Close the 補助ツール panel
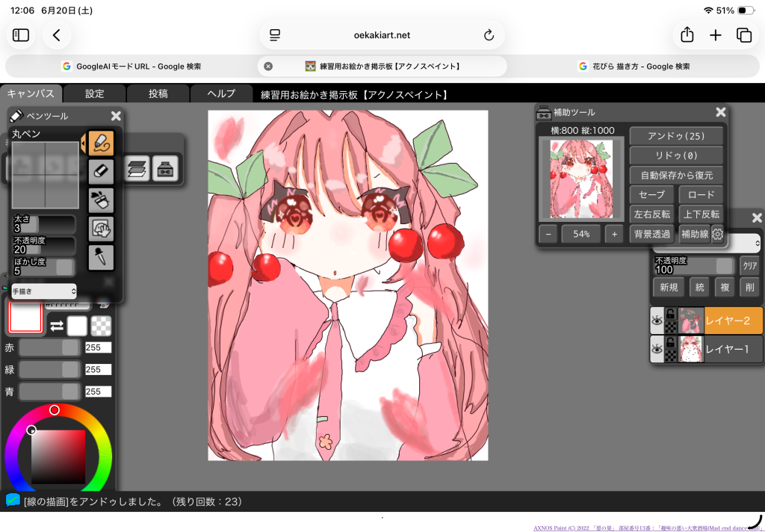Screen dimensions: 765x532 click(x=721, y=112)
